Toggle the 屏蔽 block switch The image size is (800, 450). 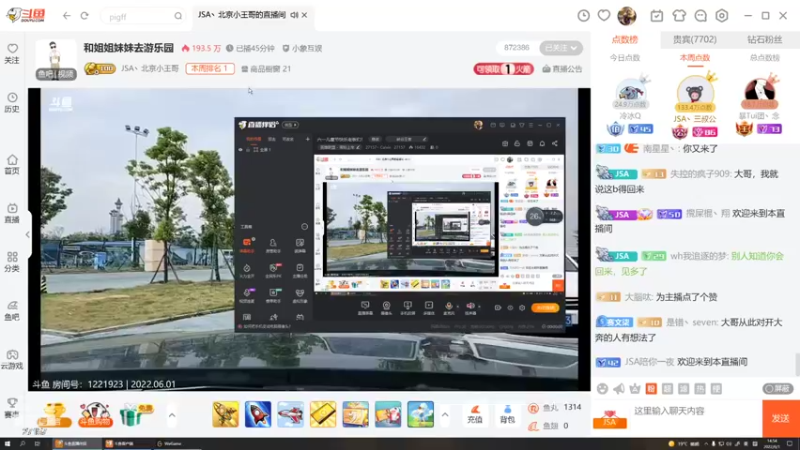(x=778, y=389)
